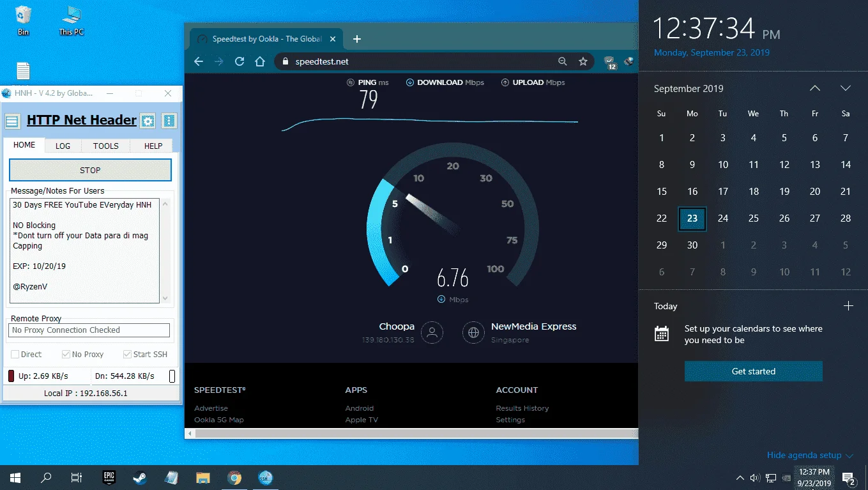Click the speedtest.net address bar
This screenshot has height=490, width=868.
(x=433, y=61)
